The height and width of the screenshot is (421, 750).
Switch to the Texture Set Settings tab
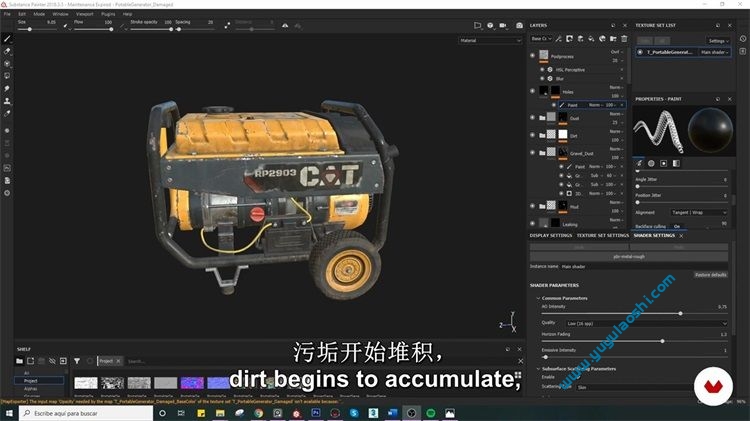[603, 235]
